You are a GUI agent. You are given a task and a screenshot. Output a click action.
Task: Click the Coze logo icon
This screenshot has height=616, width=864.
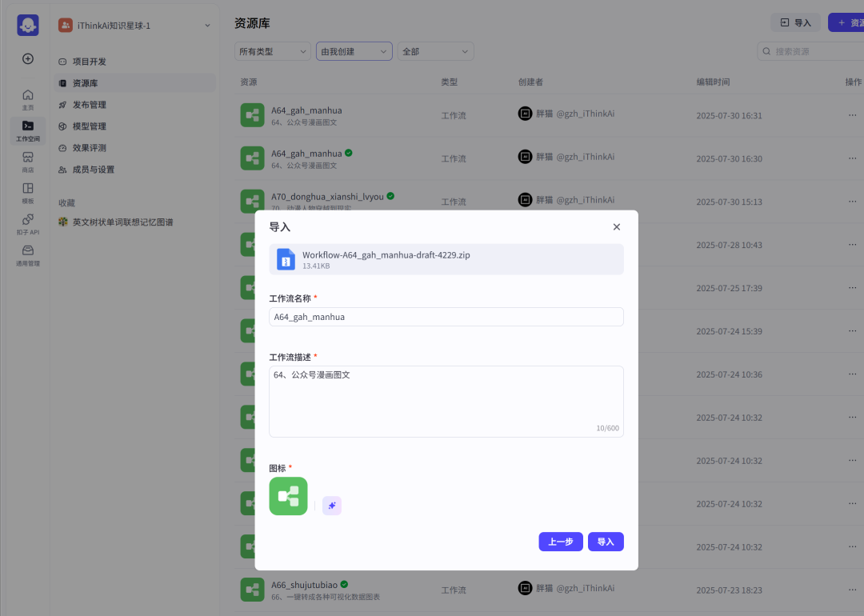[27, 26]
